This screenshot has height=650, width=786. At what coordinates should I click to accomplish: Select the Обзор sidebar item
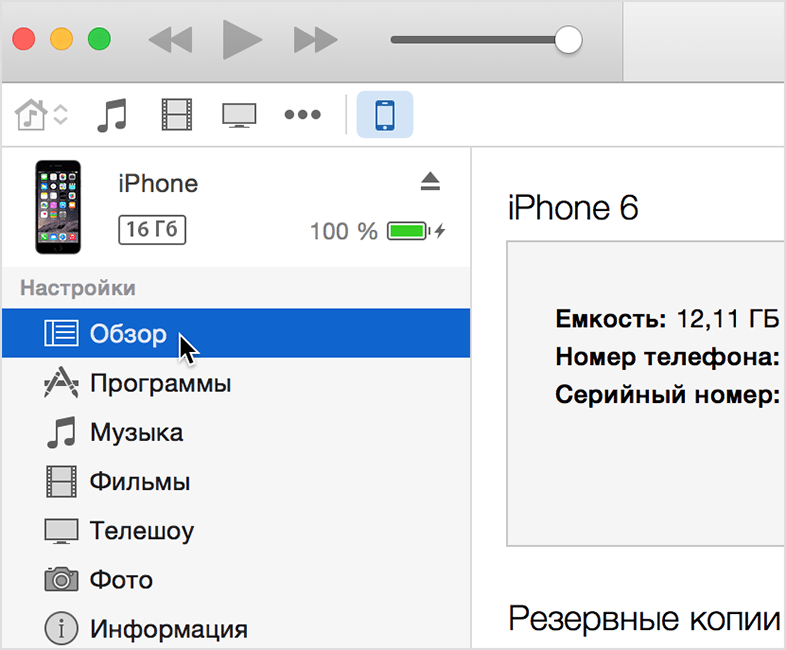click(236, 333)
